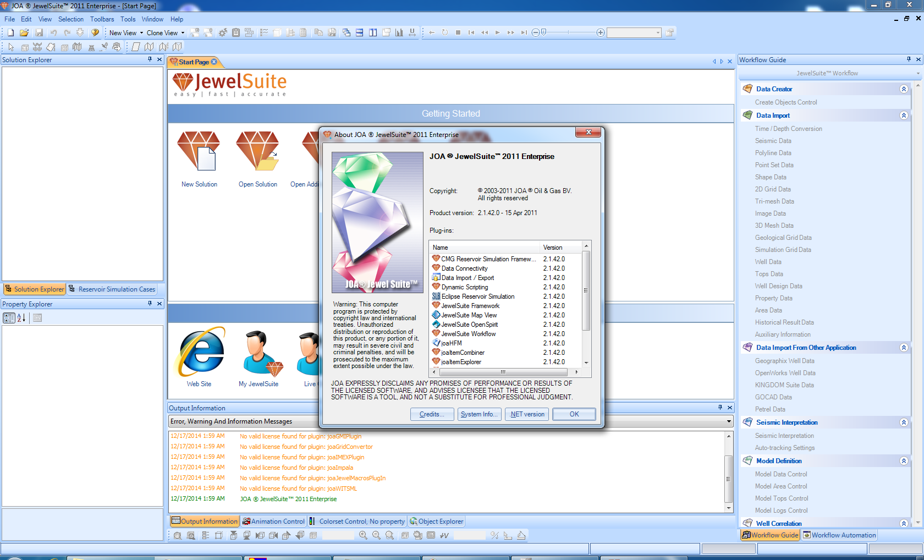Click the minus button of speed slider
Image resolution: width=924 pixels, height=560 pixels.
pyautogui.click(x=536, y=33)
